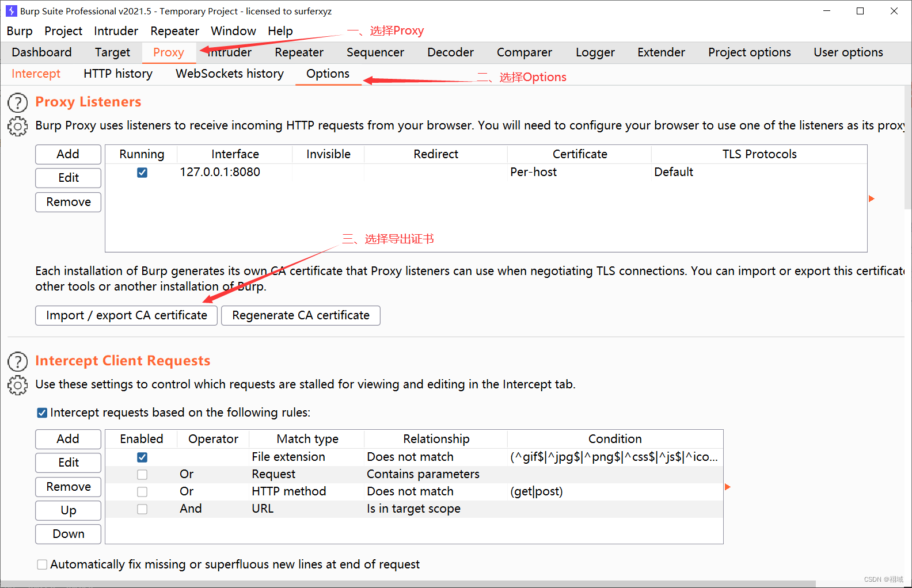Screen dimensions: 912x588
Task: Enable the URL in target scope rule
Action: pos(142,509)
